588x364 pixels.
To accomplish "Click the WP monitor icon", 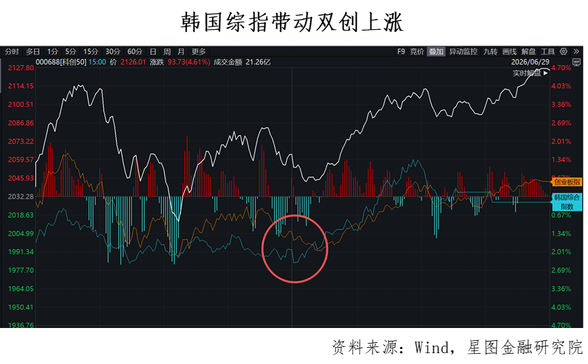I will 576,62.
